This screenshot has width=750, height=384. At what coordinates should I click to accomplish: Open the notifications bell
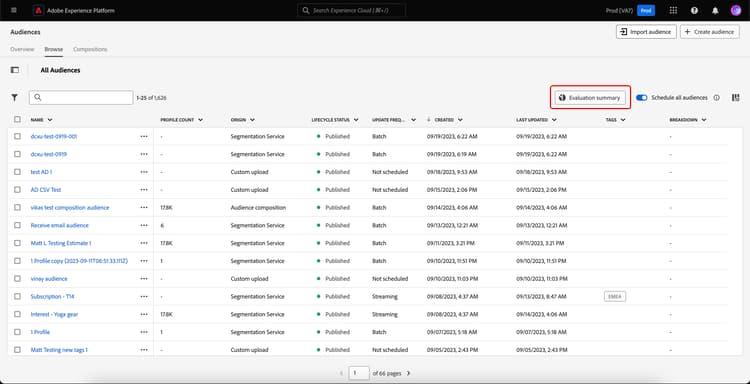[715, 11]
